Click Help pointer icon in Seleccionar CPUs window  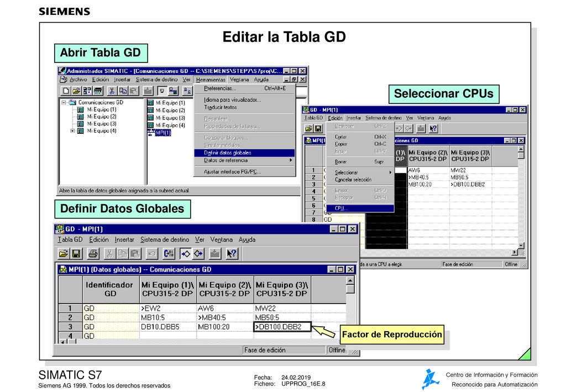coord(433,128)
